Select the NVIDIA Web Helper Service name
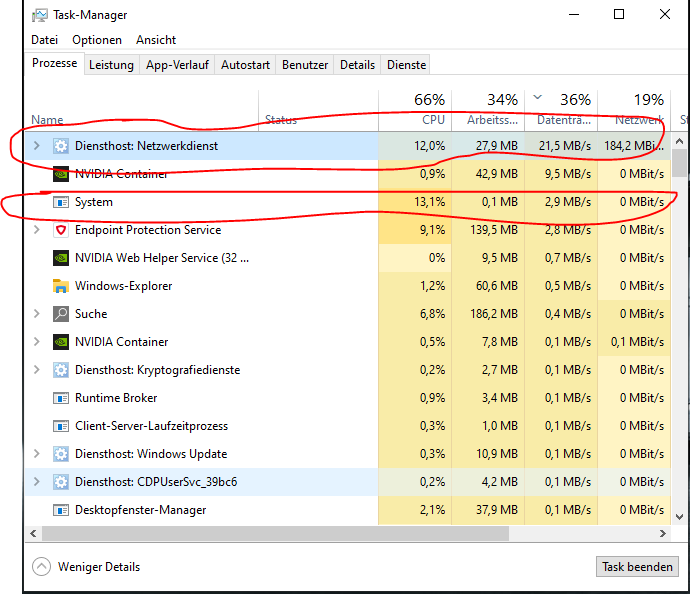 coord(162,258)
